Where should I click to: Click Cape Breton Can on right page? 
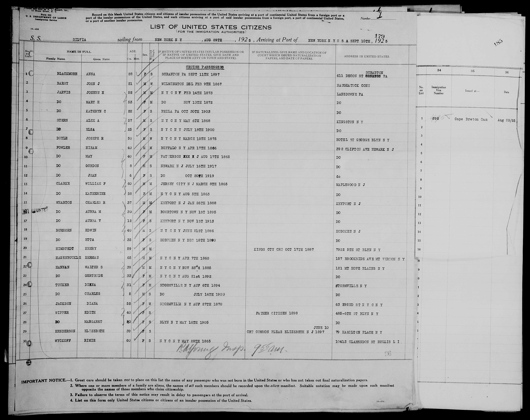click(x=471, y=119)
